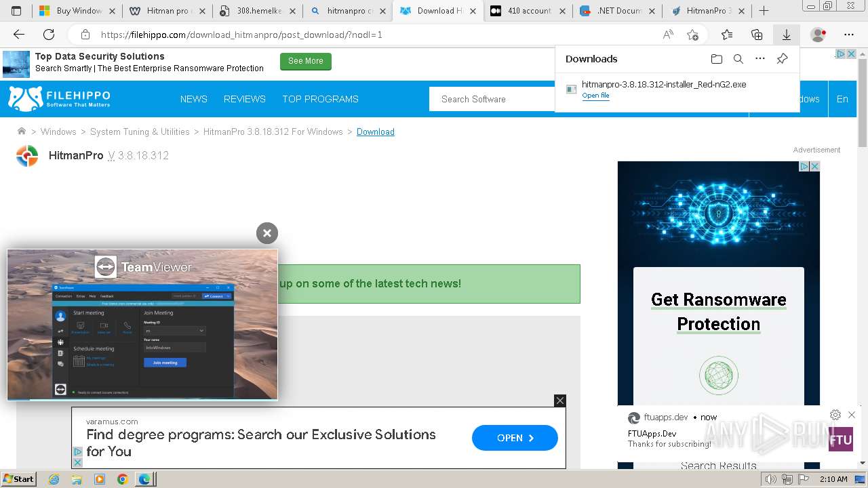This screenshot has width=868, height=488.
Task: Open media player taskbar icon
Action: tap(100, 479)
